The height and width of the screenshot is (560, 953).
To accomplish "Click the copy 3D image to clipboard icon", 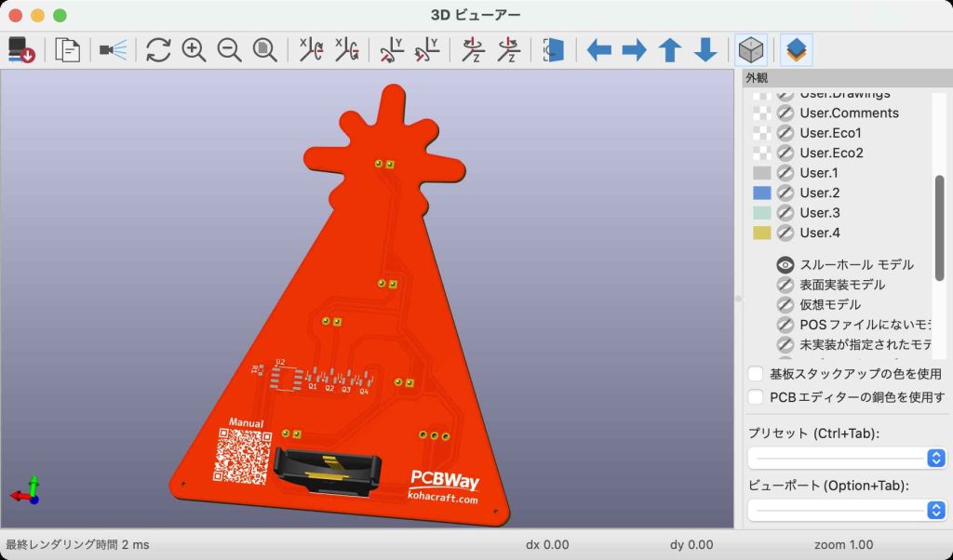I will [67, 49].
